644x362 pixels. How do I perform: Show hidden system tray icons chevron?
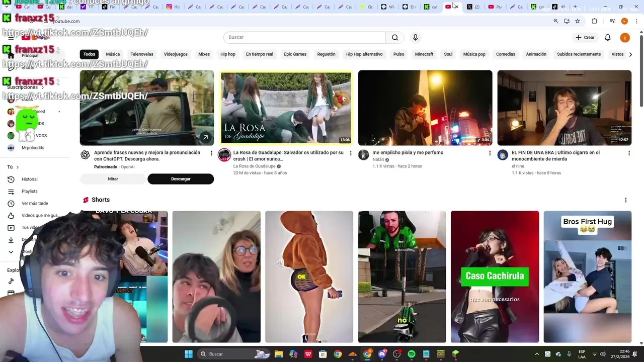tap(537, 354)
